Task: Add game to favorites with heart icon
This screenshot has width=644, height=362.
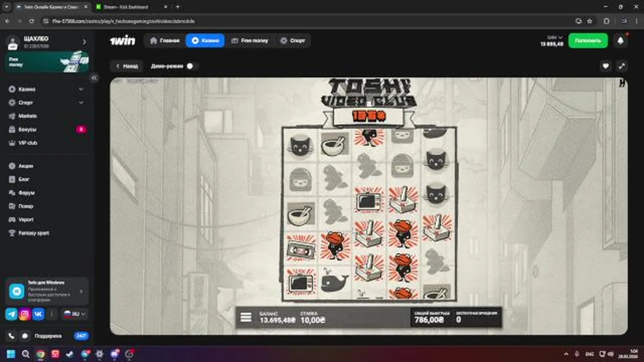Action: click(606, 66)
